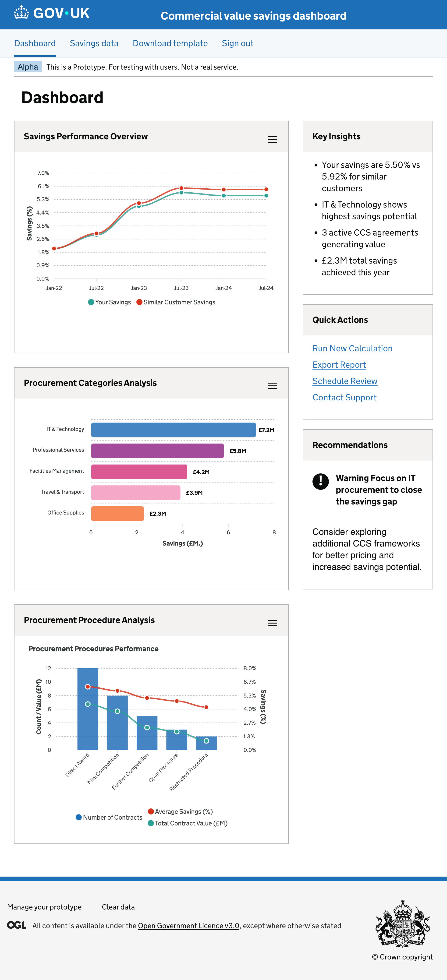This screenshot has width=447, height=980.
Task: Select Sign out from the navigation
Action: 237,43
